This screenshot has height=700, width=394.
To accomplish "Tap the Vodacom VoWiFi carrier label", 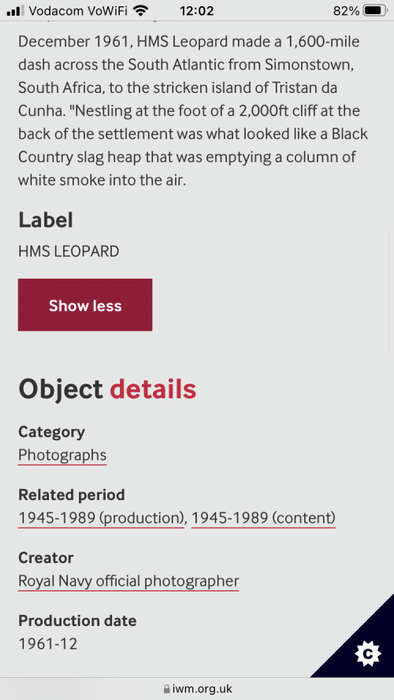I will [x=78, y=11].
